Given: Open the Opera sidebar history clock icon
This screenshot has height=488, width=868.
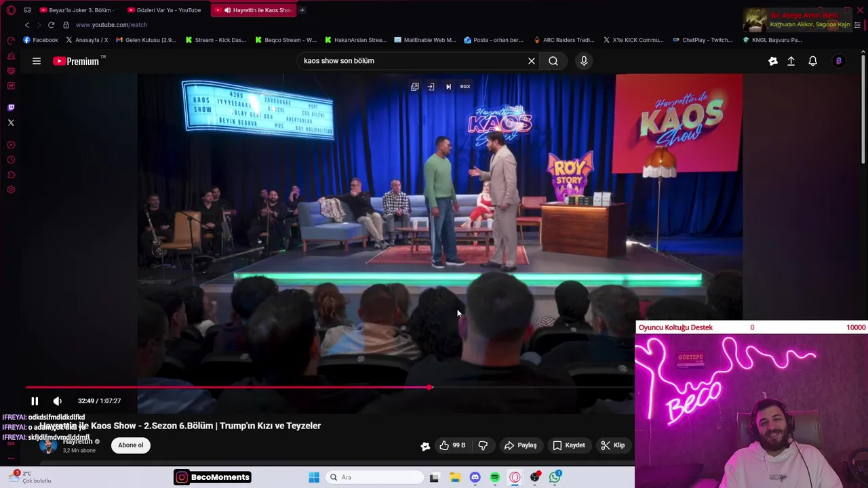Looking at the screenshot, I should 11,160.
